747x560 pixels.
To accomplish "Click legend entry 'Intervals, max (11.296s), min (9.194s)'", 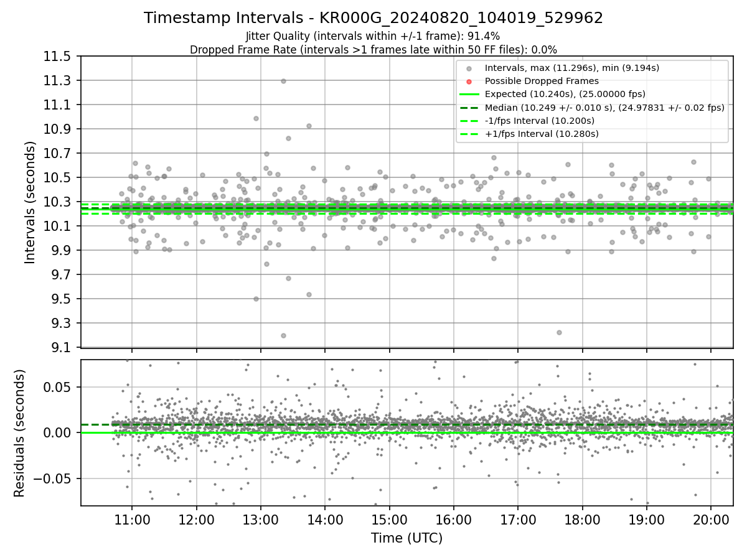I will [x=572, y=68].
